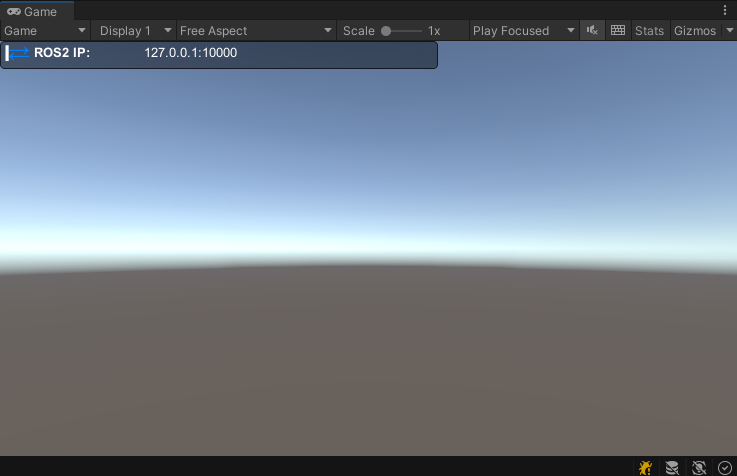737x476 pixels.
Task: Open the Play Focused dropdown
Action: [x=524, y=31]
